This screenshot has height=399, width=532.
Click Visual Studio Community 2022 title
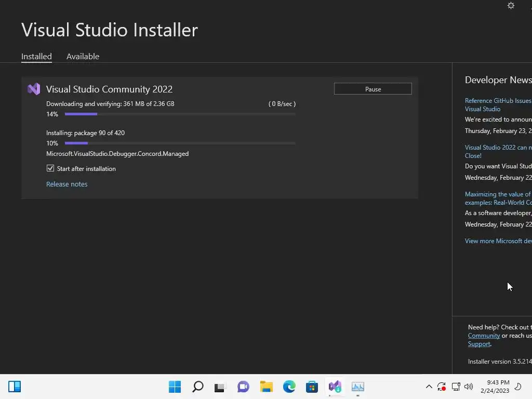tap(109, 89)
